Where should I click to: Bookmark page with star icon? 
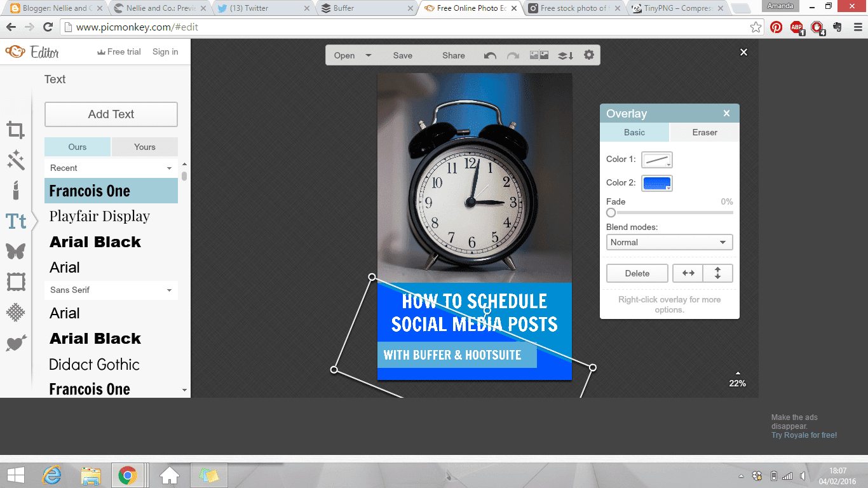(x=756, y=27)
